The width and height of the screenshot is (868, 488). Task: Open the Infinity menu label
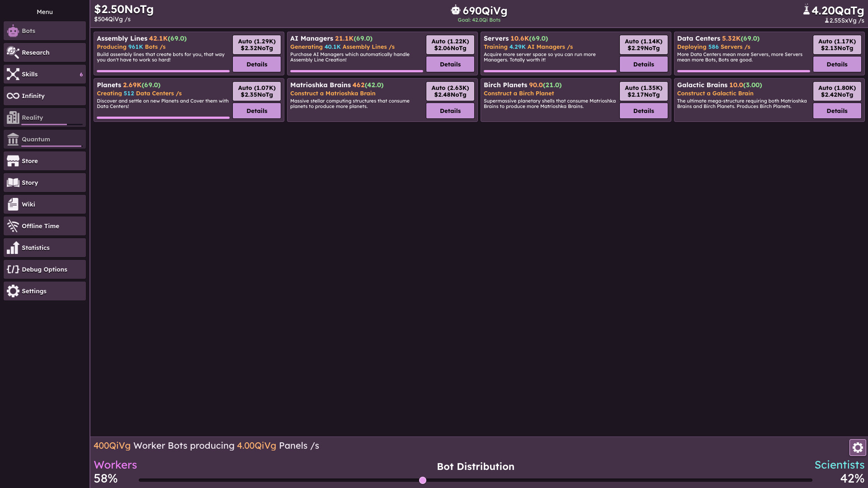(33, 96)
